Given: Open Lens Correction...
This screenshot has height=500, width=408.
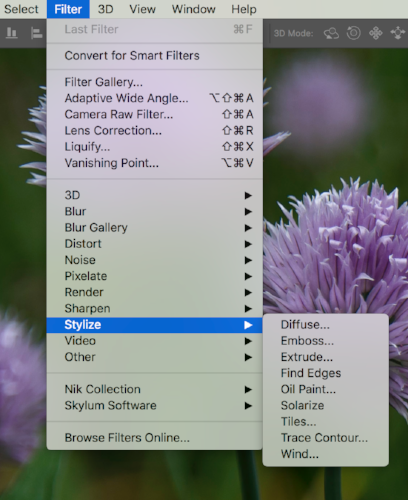Looking at the screenshot, I should (155, 130).
